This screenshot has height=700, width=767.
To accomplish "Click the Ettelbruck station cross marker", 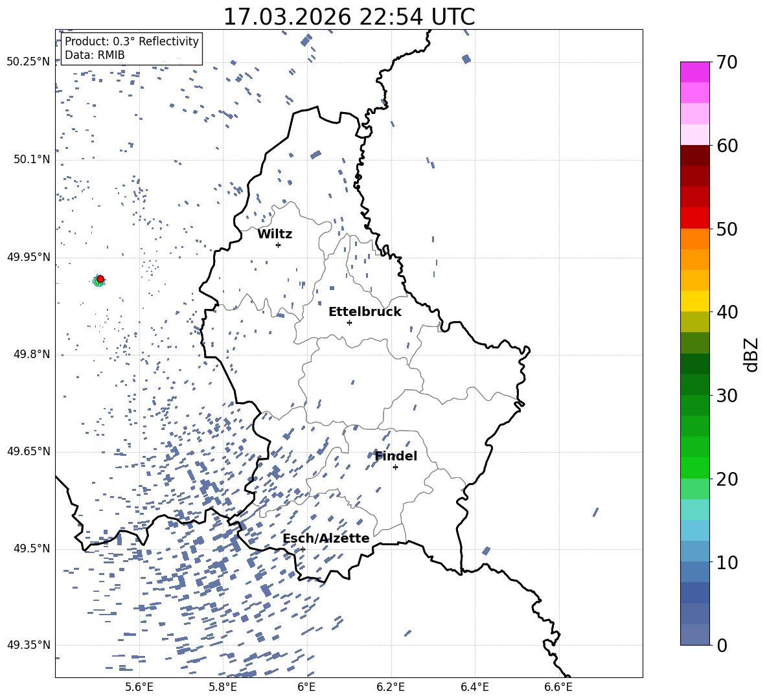I will coord(349,322).
